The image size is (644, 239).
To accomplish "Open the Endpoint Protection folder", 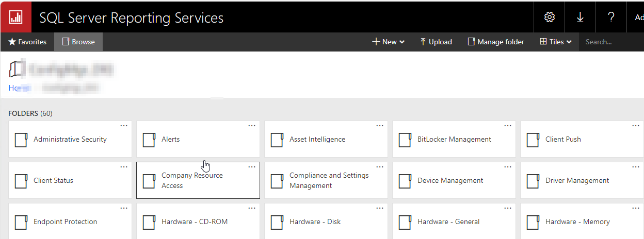I will (x=70, y=221).
